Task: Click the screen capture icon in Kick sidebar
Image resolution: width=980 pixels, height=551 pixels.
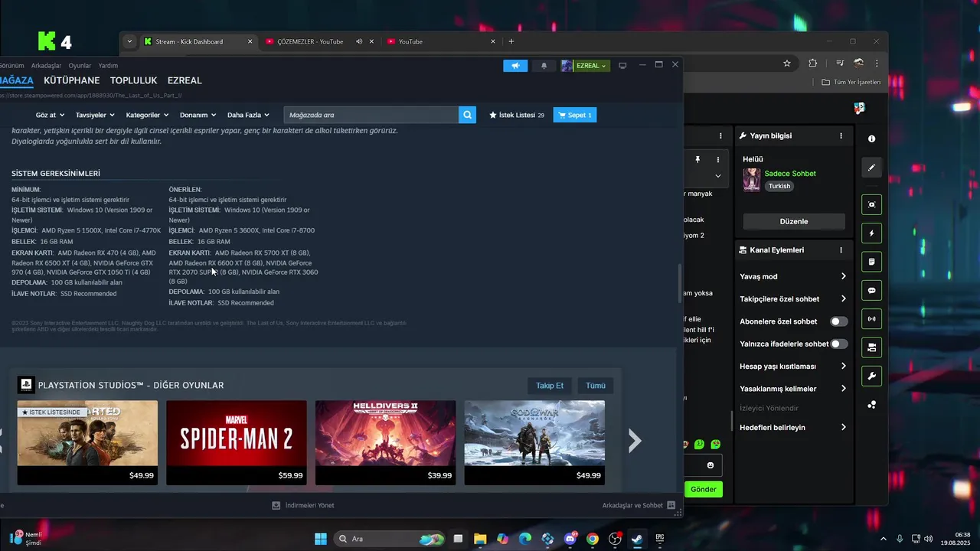Action: tap(871, 205)
